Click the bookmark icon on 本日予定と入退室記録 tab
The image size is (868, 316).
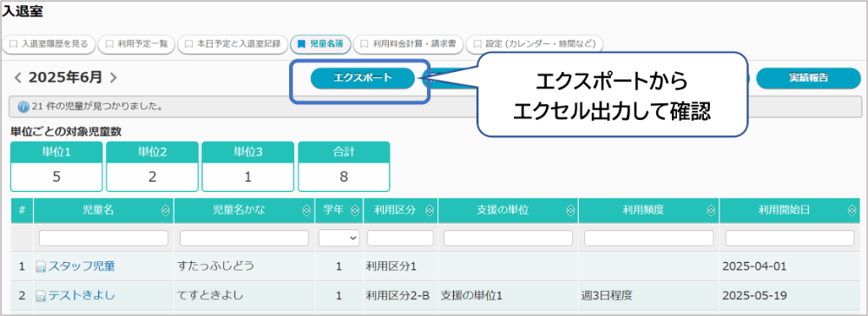188,43
